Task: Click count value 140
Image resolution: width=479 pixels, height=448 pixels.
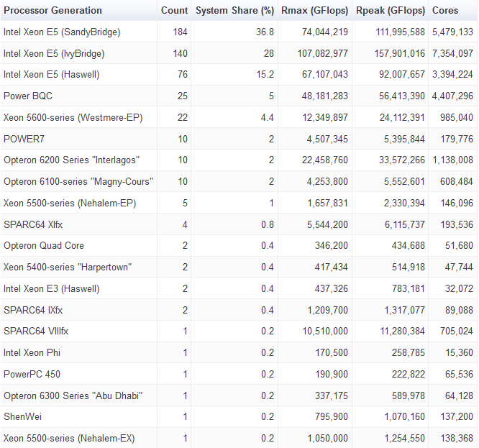Action: tap(181, 54)
